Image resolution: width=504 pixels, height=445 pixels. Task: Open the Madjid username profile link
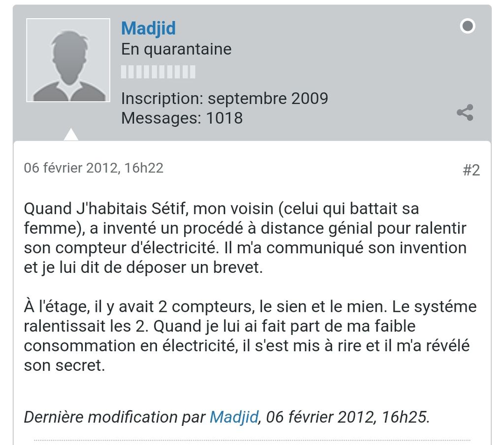coord(148,28)
